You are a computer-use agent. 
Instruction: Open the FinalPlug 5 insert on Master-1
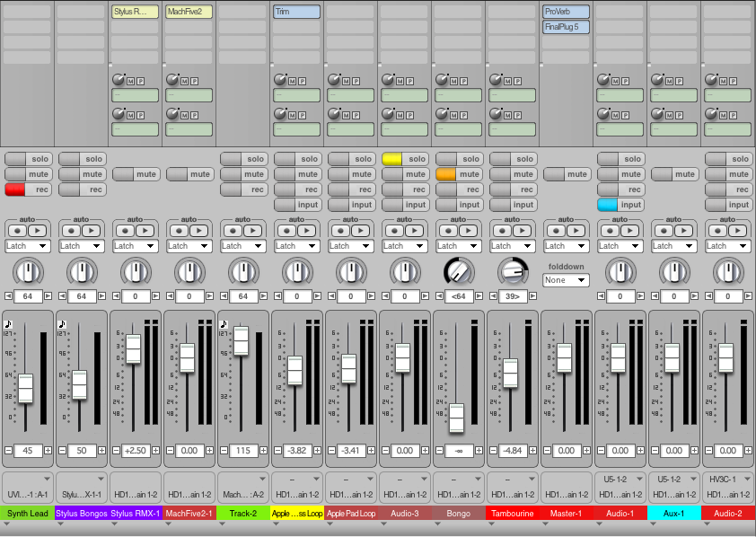566,27
